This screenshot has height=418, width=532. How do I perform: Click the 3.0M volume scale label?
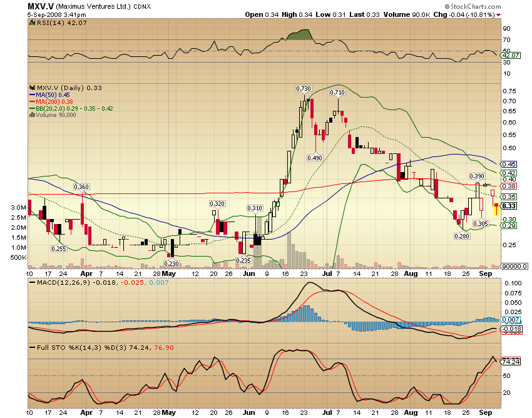[19, 207]
